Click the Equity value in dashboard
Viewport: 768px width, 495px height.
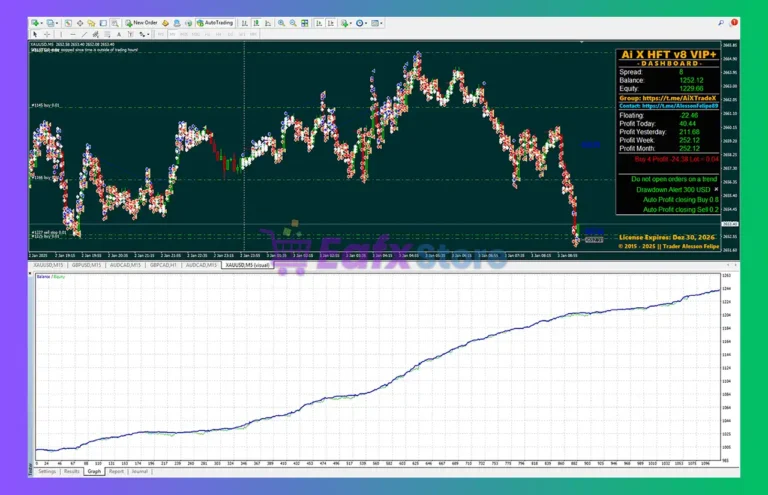pyautogui.click(x=691, y=89)
